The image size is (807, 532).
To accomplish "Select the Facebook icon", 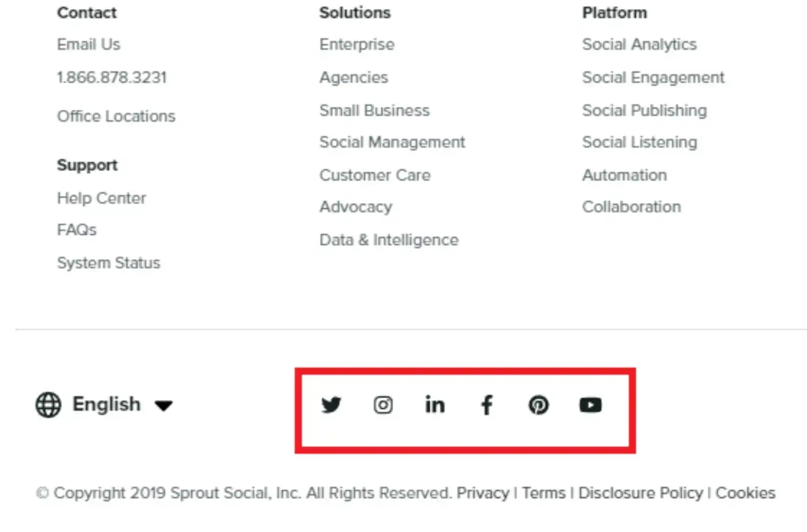I will click(x=487, y=404).
